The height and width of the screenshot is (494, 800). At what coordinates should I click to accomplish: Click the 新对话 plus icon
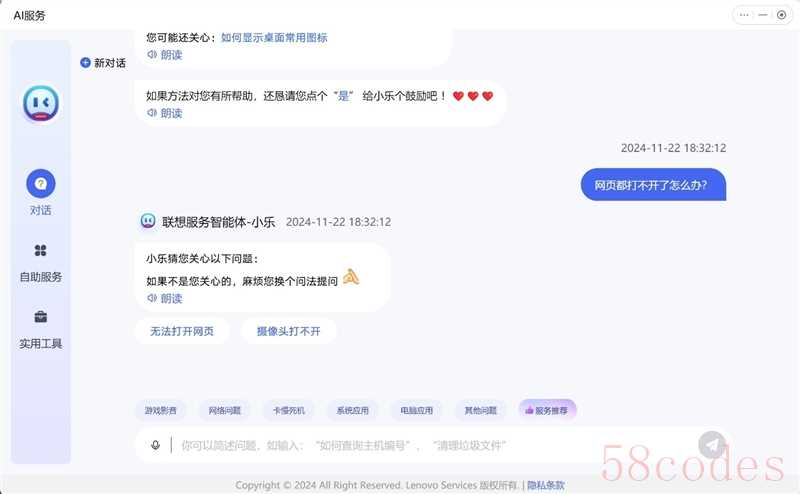point(85,63)
